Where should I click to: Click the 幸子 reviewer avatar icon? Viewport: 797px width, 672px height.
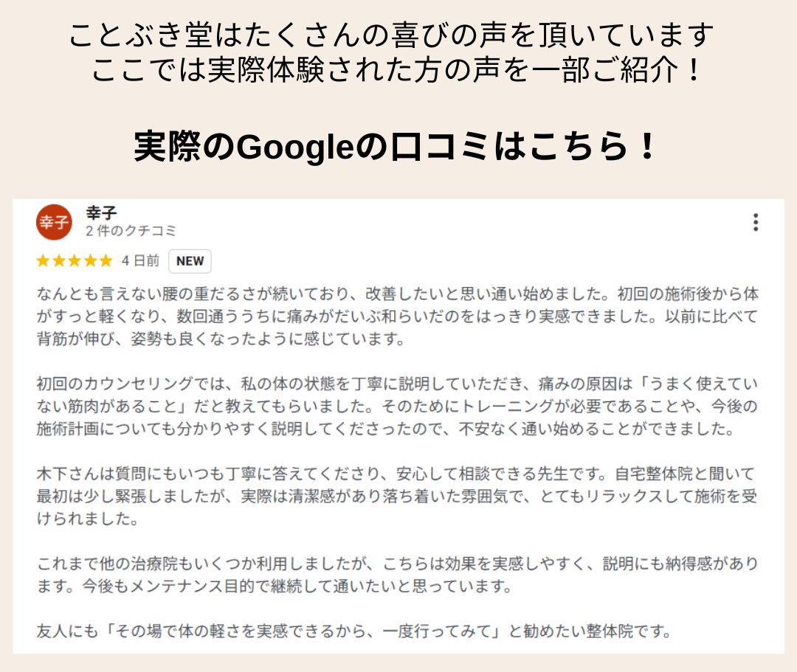(x=54, y=223)
